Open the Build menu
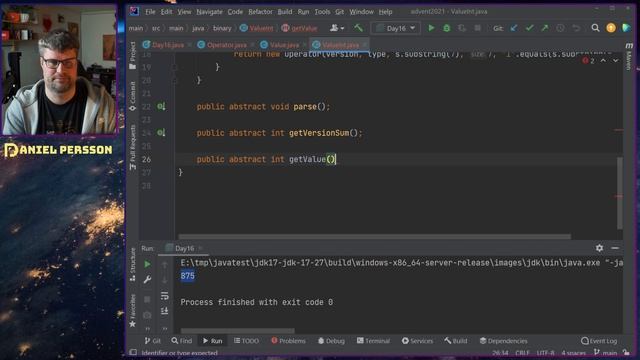The width and height of the screenshot is (640, 360). pos(284,12)
